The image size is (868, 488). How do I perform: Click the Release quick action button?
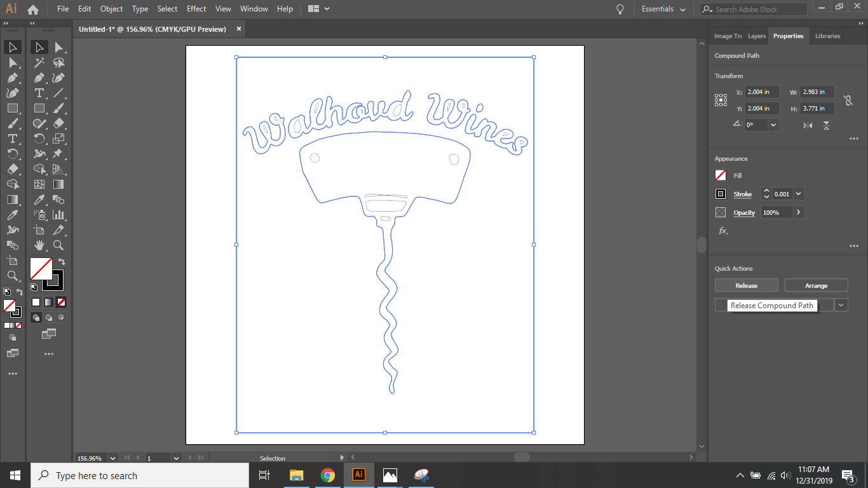(746, 285)
